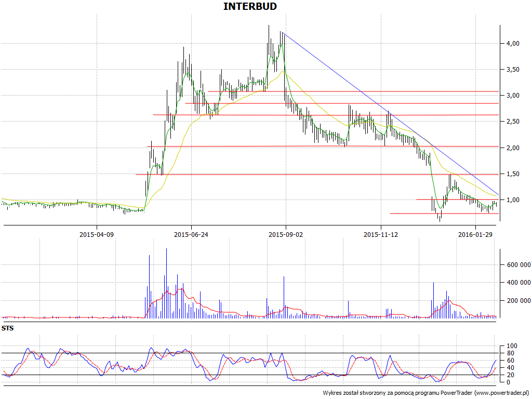
Task: Click the 600 000 volume axis label
Action: [x=519, y=265]
